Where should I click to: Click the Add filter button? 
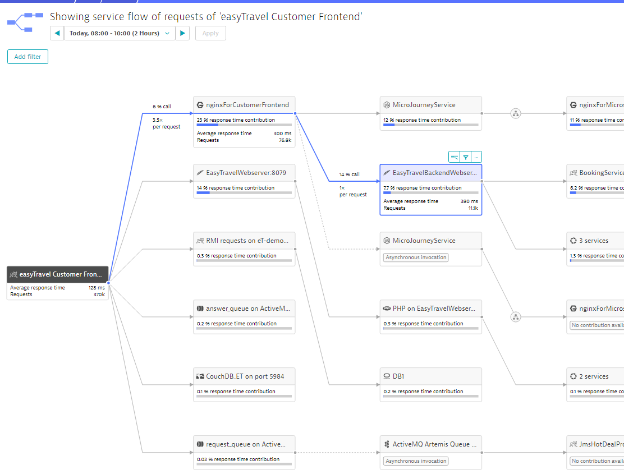[x=27, y=57]
